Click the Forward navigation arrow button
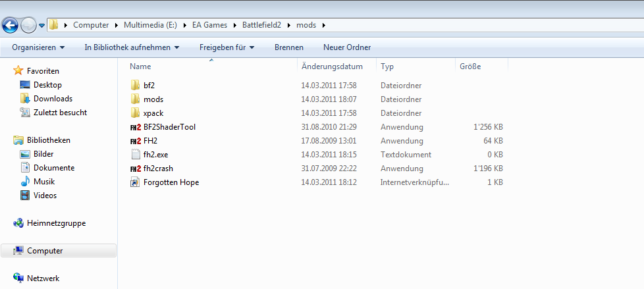The width and height of the screenshot is (644, 289). click(28, 26)
